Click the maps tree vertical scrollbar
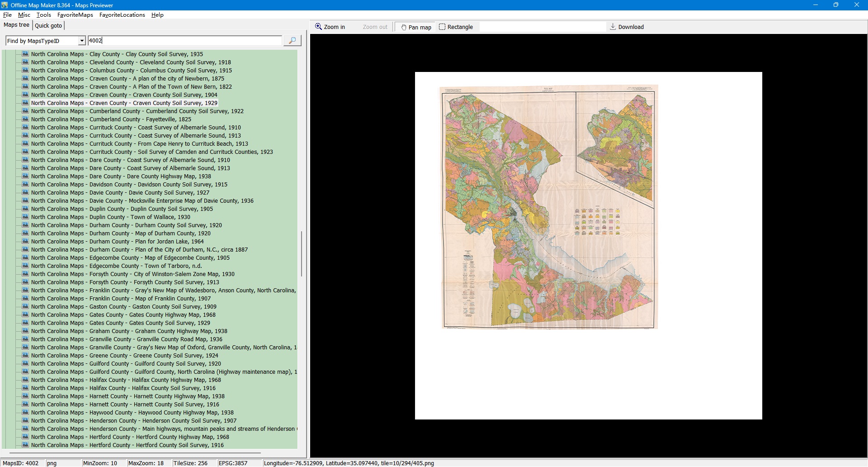The height and width of the screenshot is (467, 868). click(302, 253)
